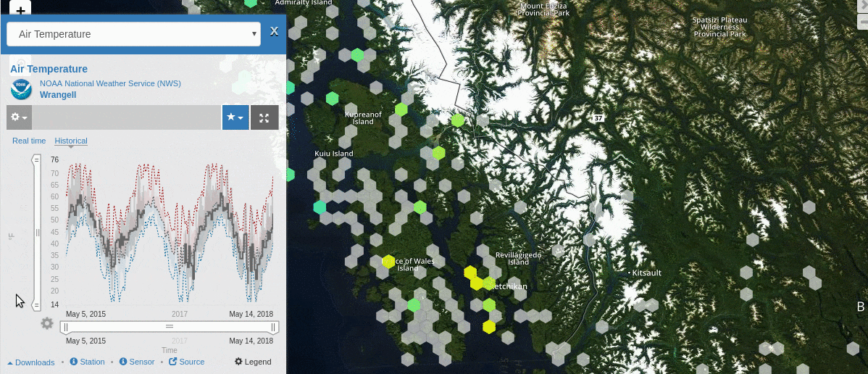
Task: Expand the Downloads section
Action: [x=31, y=362]
